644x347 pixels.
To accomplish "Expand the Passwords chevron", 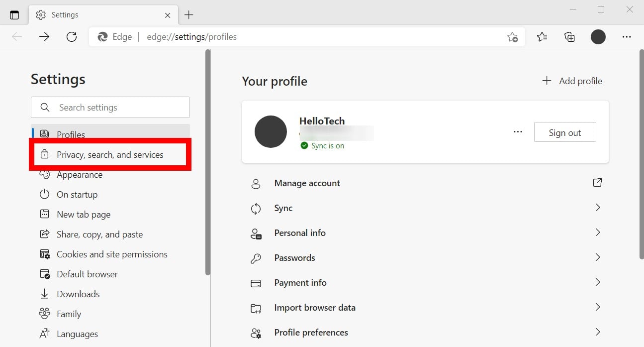I will tap(598, 257).
